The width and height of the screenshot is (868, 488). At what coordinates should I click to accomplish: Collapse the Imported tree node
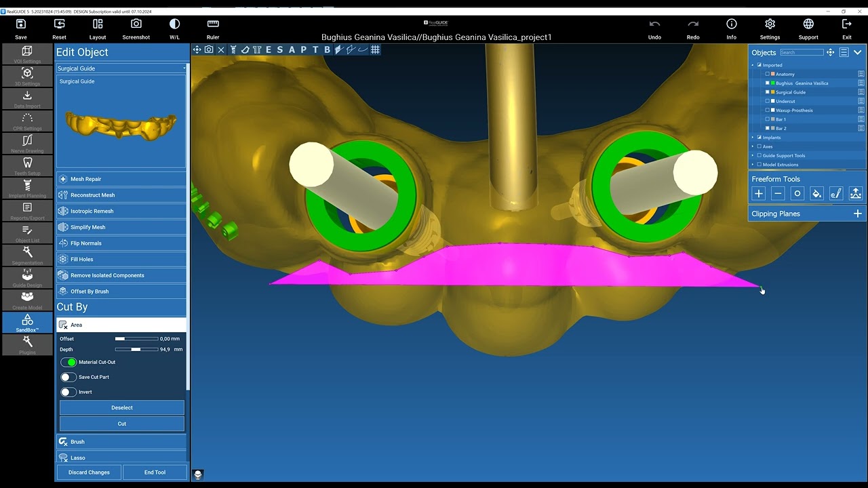(x=753, y=65)
